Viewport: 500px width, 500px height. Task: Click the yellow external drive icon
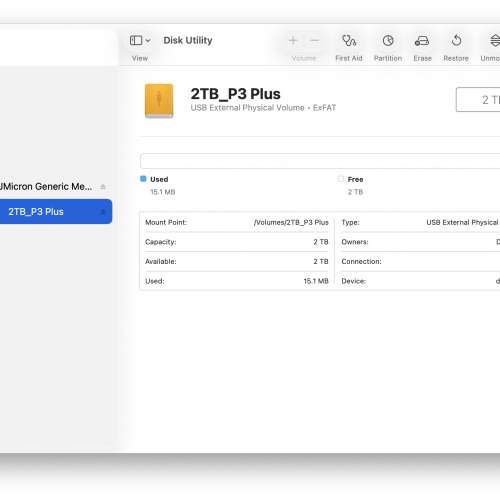coord(159,101)
